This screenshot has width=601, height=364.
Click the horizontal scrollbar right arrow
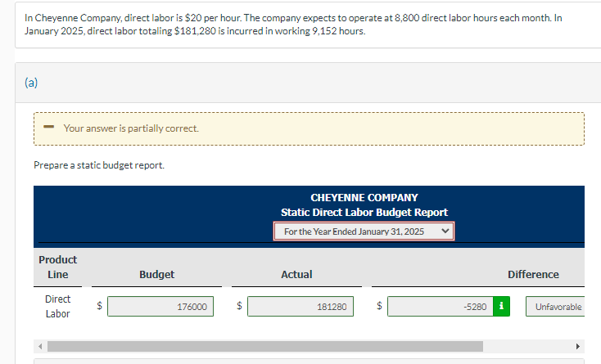click(578, 346)
